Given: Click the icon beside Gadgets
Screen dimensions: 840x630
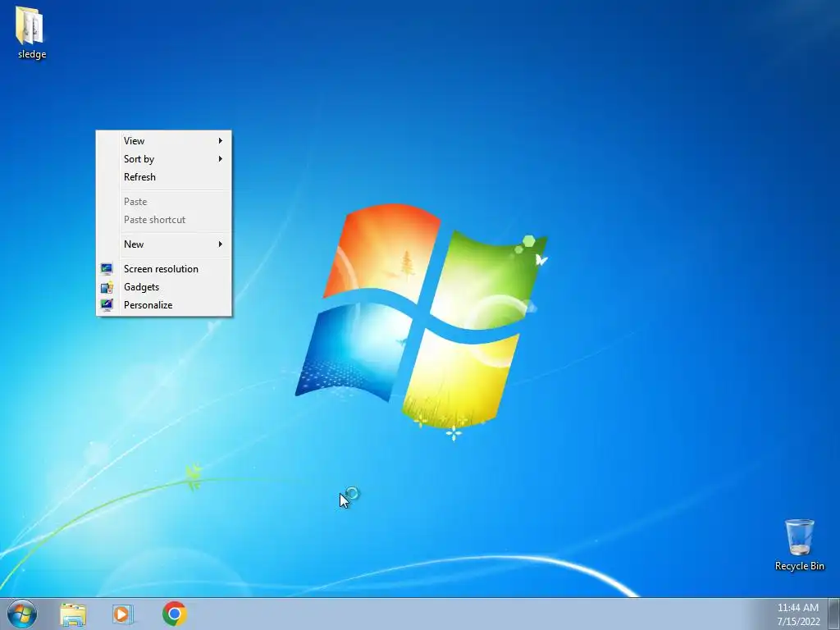Looking at the screenshot, I should click(x=107, y=287).
